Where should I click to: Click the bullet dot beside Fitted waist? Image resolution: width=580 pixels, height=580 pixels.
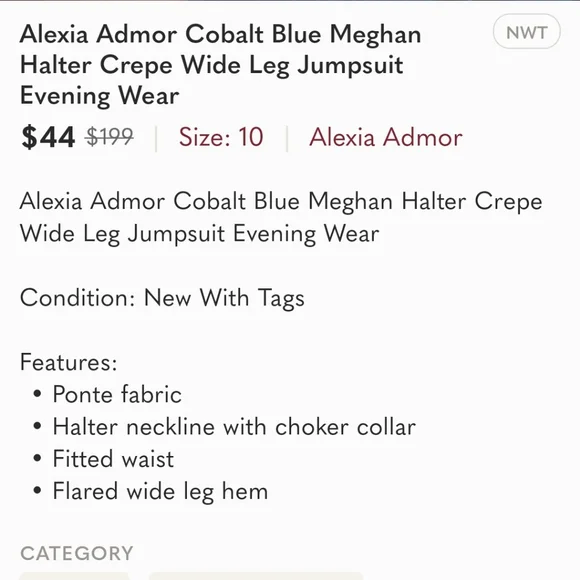point(37,459)
